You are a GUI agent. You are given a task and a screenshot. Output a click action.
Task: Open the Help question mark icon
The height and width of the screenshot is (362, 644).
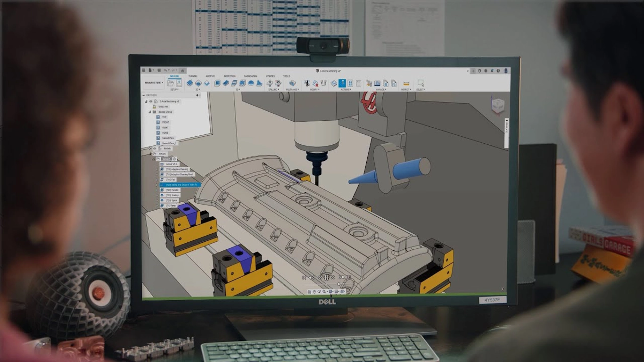(x=498, y=71)
